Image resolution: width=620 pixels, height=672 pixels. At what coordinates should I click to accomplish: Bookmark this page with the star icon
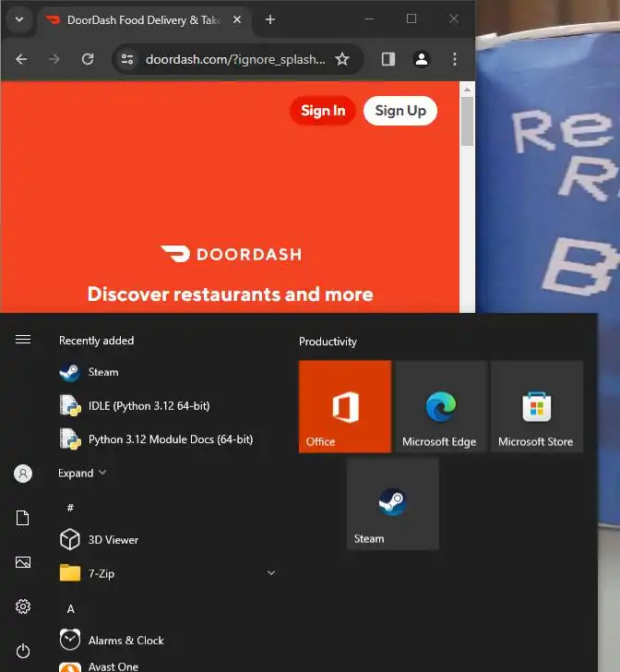tap(342, 59)
